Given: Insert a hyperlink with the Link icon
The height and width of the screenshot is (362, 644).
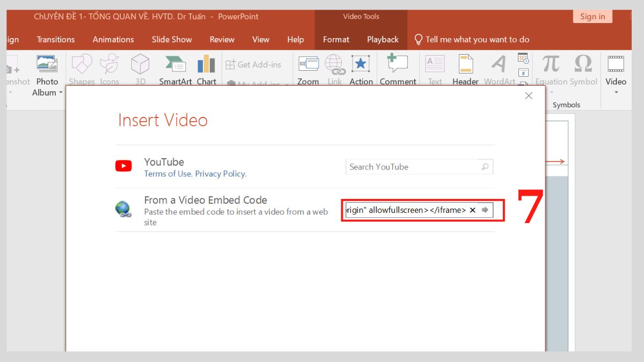Looking at the screenshot, I should [x=334, y=70].
